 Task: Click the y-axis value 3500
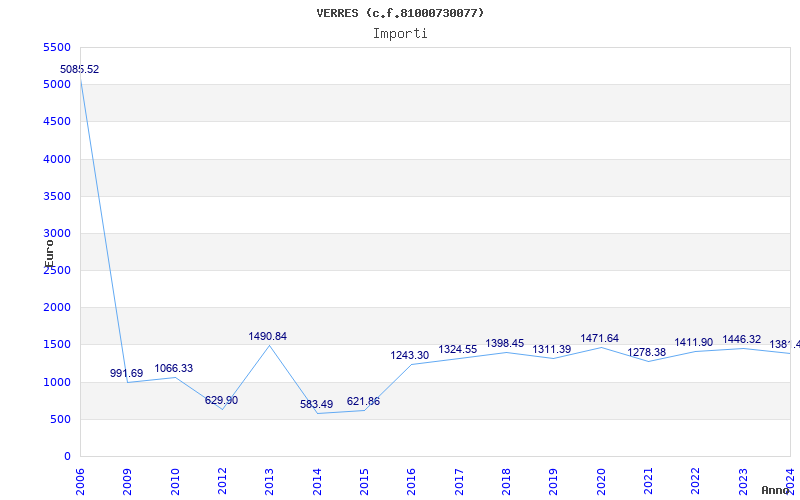click(57, 196)
